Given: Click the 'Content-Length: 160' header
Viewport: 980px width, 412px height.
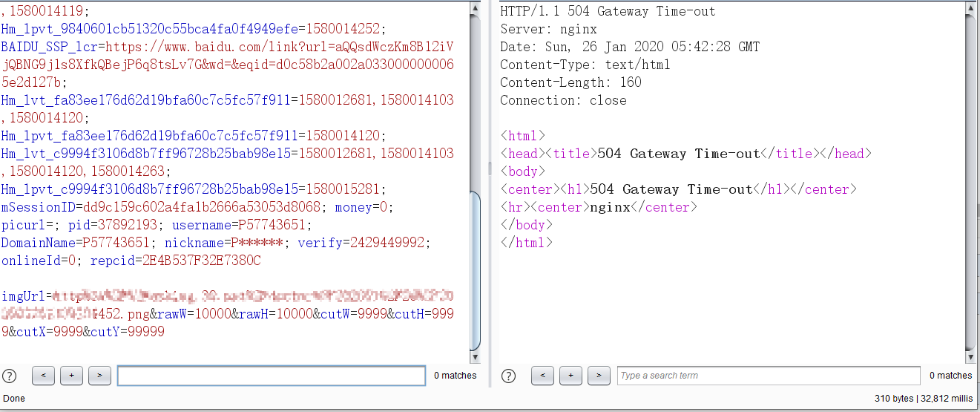Looking at the screenshot, I should click(570, 82).
